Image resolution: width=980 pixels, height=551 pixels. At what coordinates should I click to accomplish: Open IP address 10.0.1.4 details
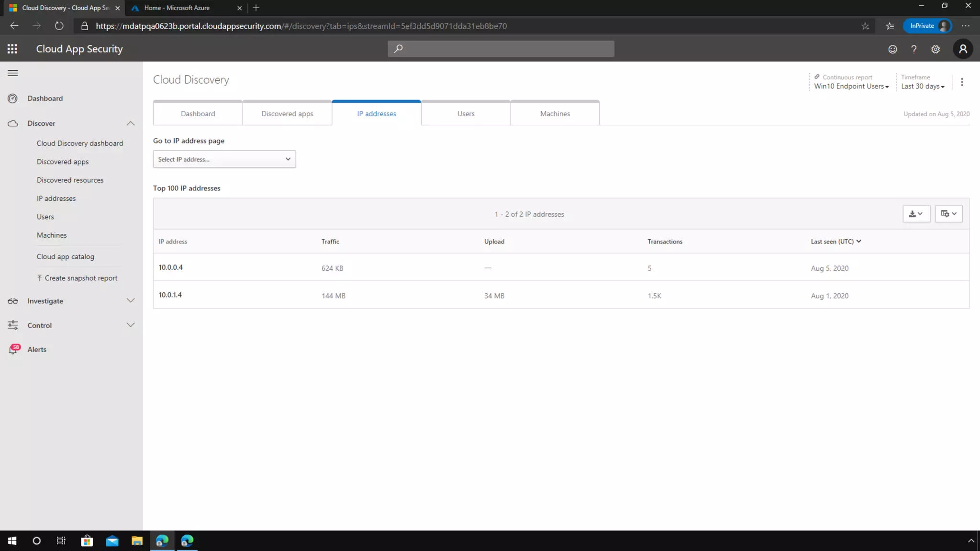tap(170, 295)
